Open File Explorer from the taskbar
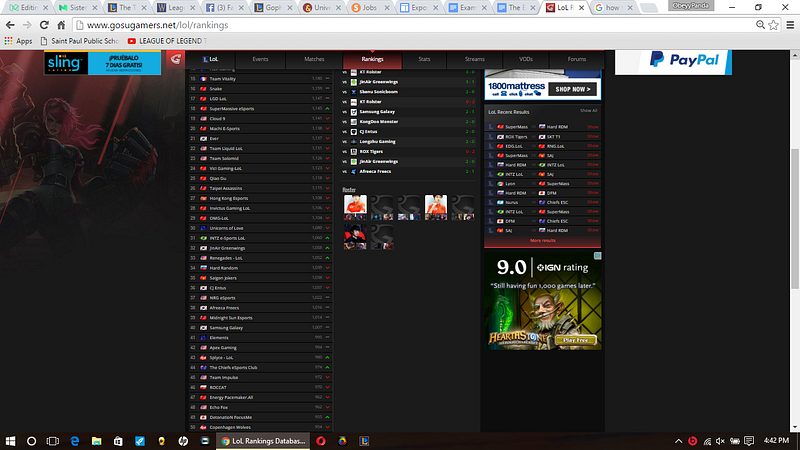800x450 pixels. pos(96,441)
